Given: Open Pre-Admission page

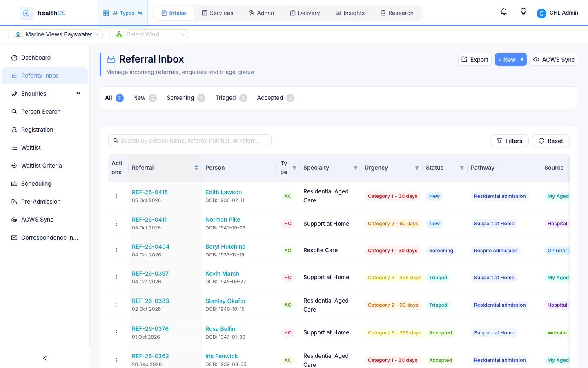Looking at the screenshot, I should tap(45, 202).
